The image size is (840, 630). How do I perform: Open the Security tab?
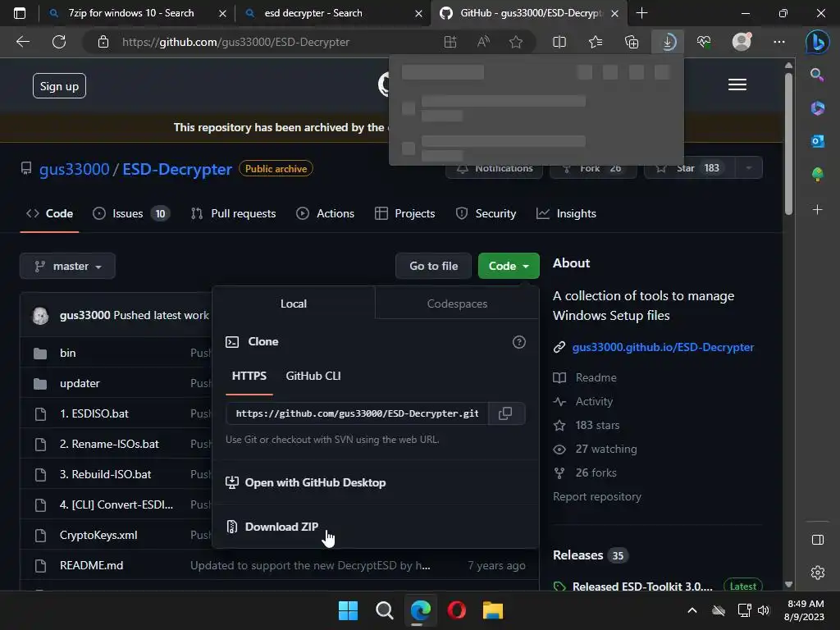486,213
